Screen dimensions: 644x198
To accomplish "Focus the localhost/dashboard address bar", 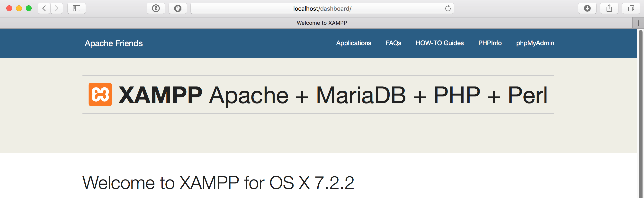I will click(322, 9).
